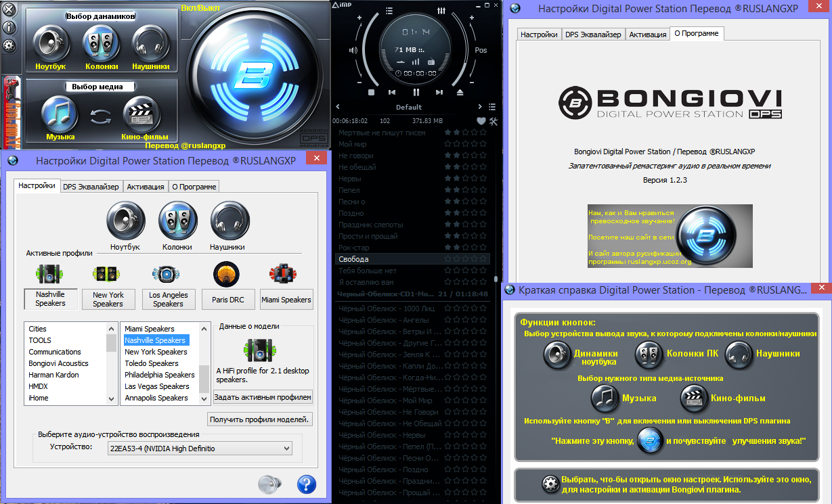
Task: Select Philadelphia Speakers in model list
Action: [159, 375]
